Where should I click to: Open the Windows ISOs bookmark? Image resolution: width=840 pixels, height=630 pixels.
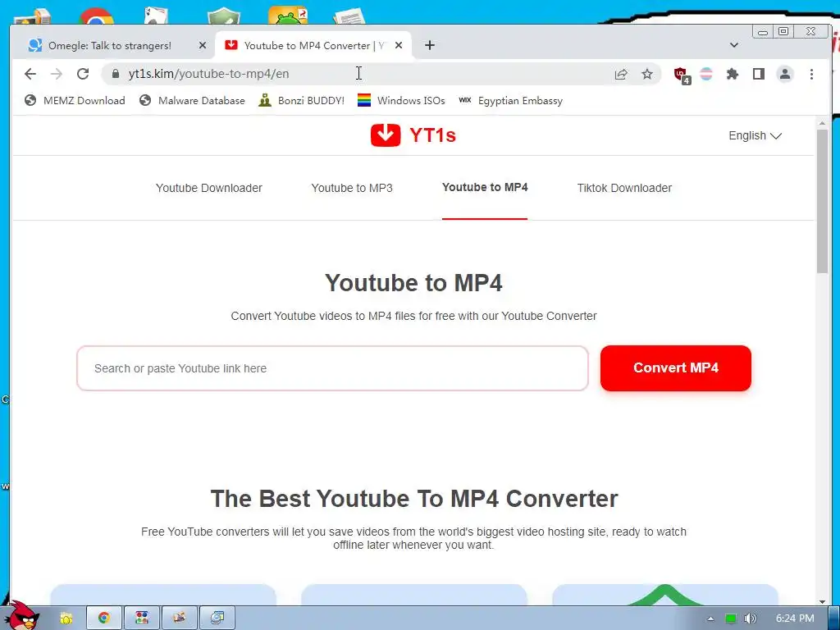(x=401, y=101)
